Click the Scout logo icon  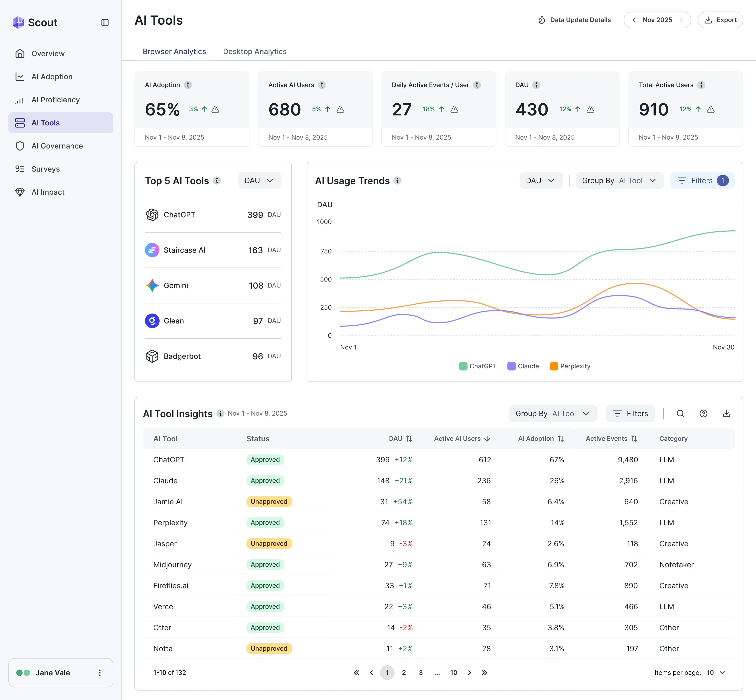(18, 22)
